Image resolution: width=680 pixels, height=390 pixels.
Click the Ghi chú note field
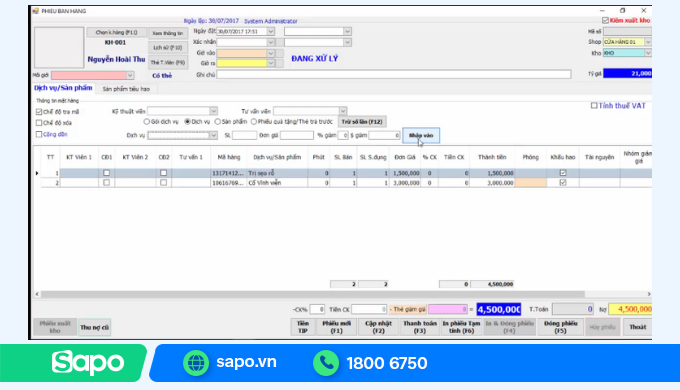point(394,75)
